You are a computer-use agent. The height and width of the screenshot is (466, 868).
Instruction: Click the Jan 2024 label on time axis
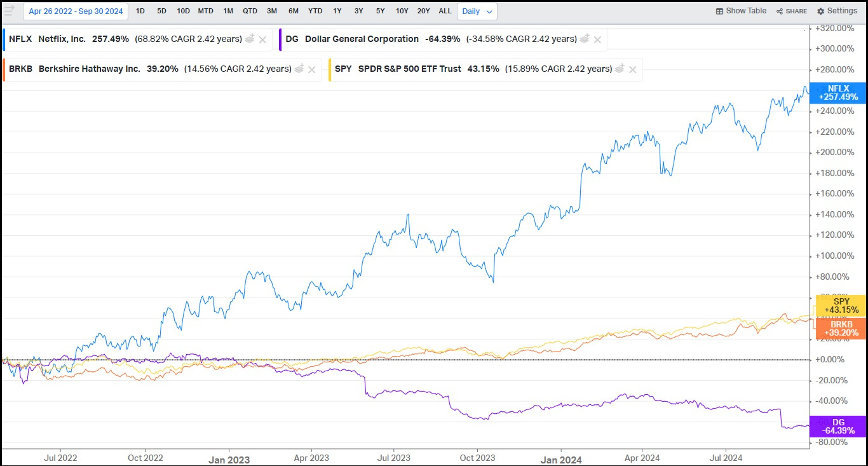[560, 460]
